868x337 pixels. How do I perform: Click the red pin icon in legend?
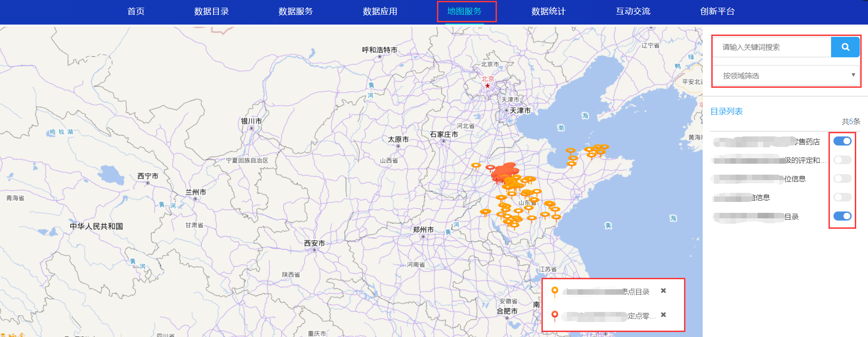pyautogui.click(x=555, y=316)
